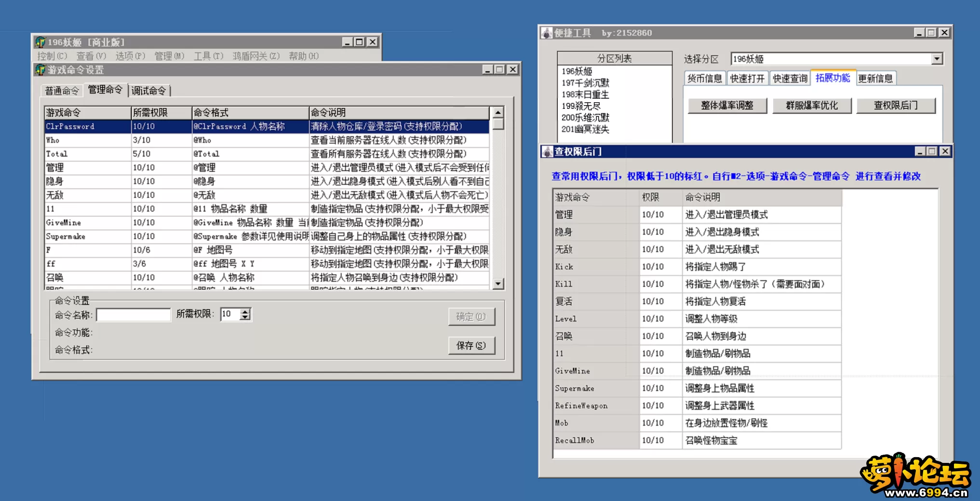Select the 复活 row in 查权限后门
This screenshot has height=501, width=980.
pyautogui.click(x=698, y=301)
